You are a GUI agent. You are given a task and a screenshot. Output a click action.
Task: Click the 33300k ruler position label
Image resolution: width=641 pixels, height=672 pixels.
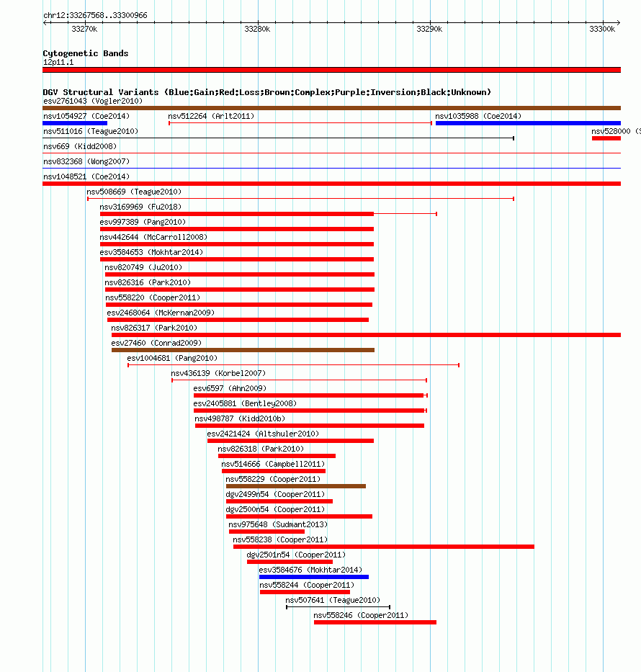[x=602, y=29]
